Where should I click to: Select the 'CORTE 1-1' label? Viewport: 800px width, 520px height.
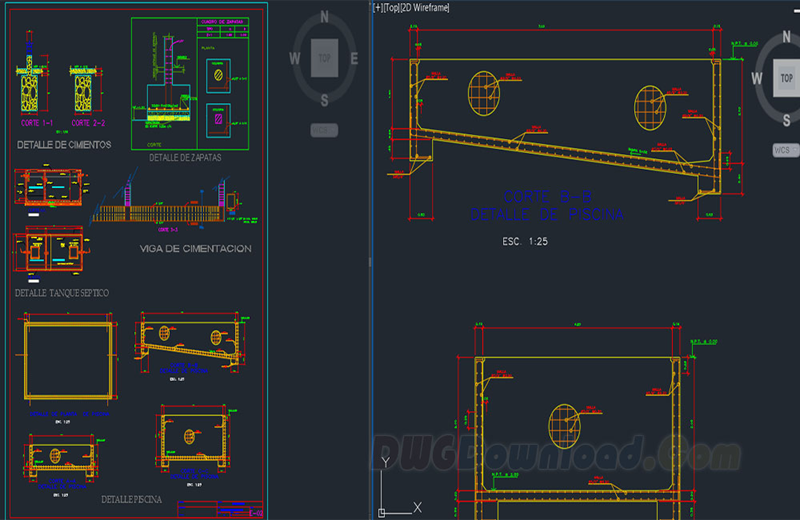coord(37,123)
